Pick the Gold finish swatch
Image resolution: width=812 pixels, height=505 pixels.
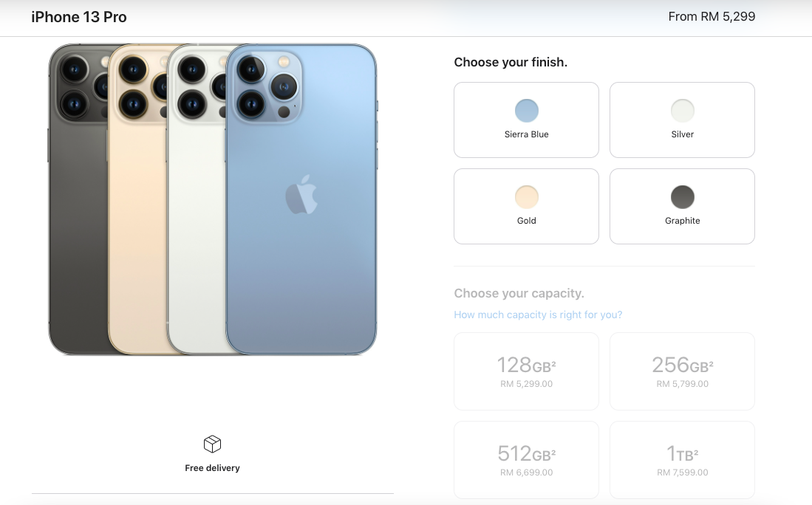527,197
